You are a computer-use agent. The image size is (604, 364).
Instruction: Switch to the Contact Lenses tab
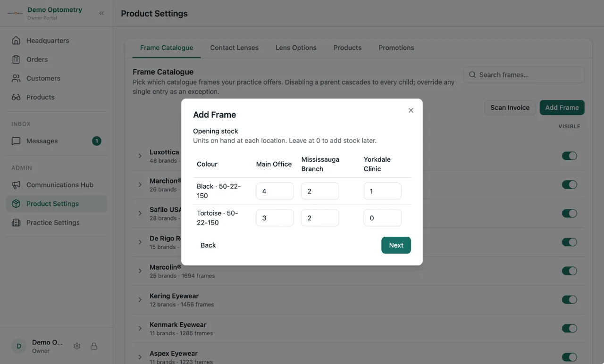[235, 48]
